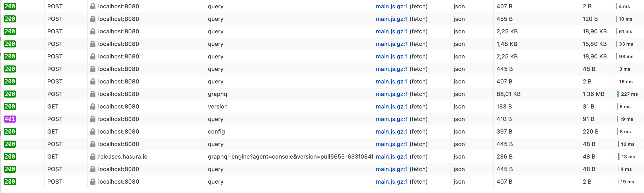
Task: Click the green 200 badge on the version request
Action: [9, 106]
